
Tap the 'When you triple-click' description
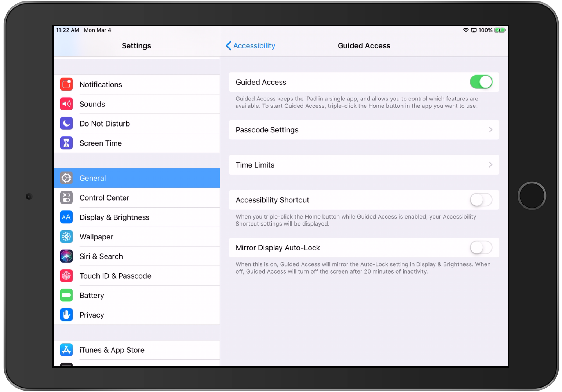(356, 220)
